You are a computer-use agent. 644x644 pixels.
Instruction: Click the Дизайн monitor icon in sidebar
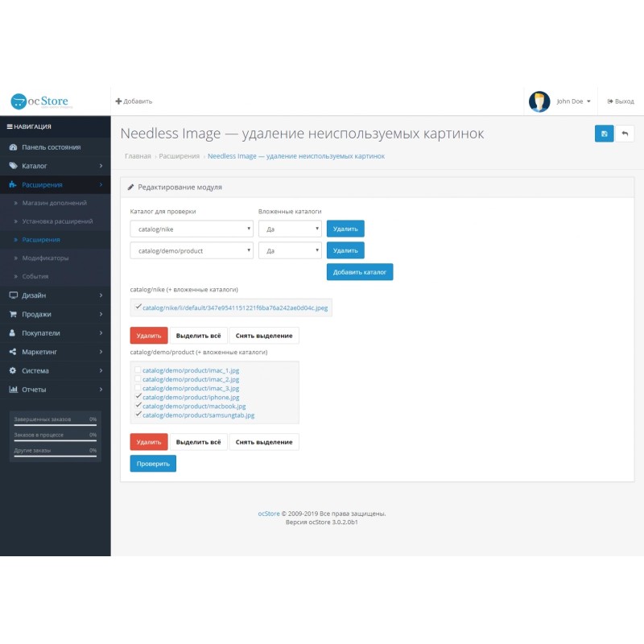13,295
